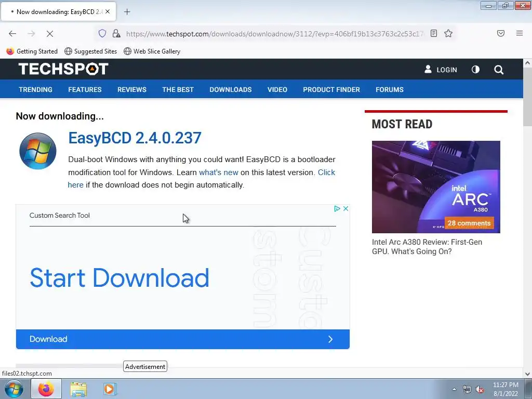
Task: Close the 'Now downloading: EasyBCD' tab
Action: pos(108,11)
